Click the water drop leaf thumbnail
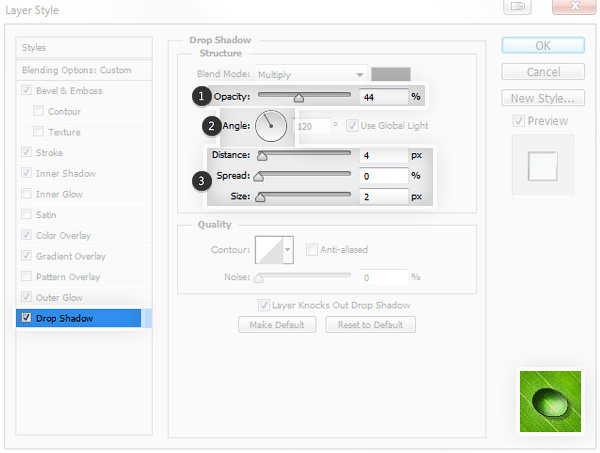This screenshot has height=453, width=600. coord(550,401)
